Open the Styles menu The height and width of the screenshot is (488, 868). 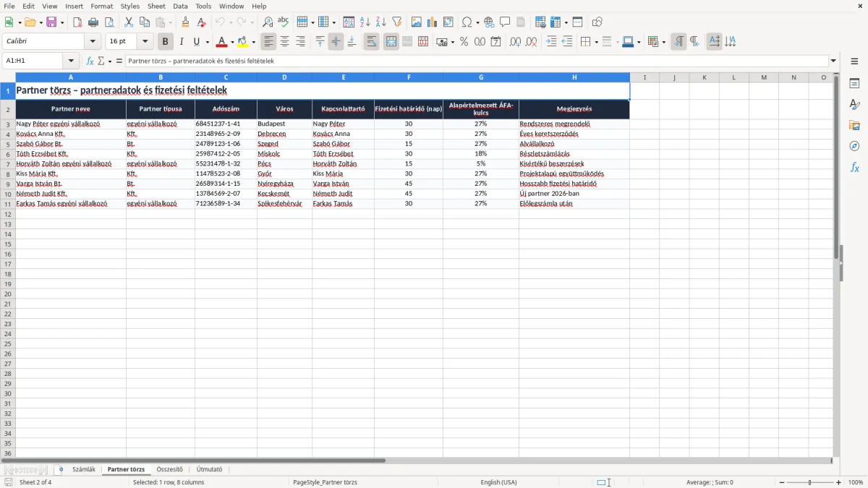point(130,6)
